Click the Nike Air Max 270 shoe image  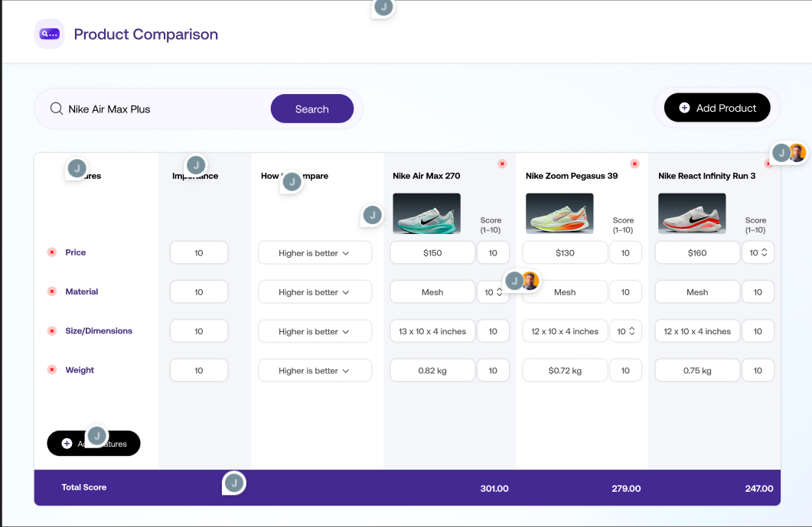427,213
